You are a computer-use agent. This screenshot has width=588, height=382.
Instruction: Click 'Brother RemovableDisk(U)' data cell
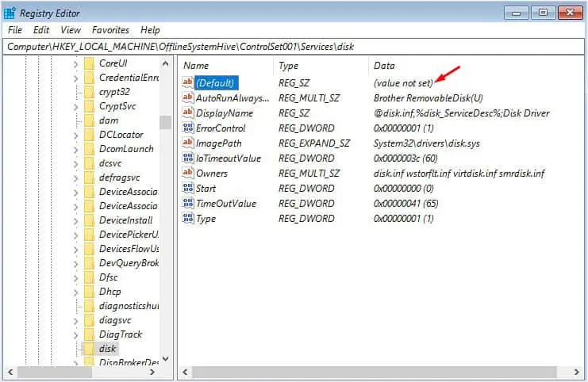429,98
